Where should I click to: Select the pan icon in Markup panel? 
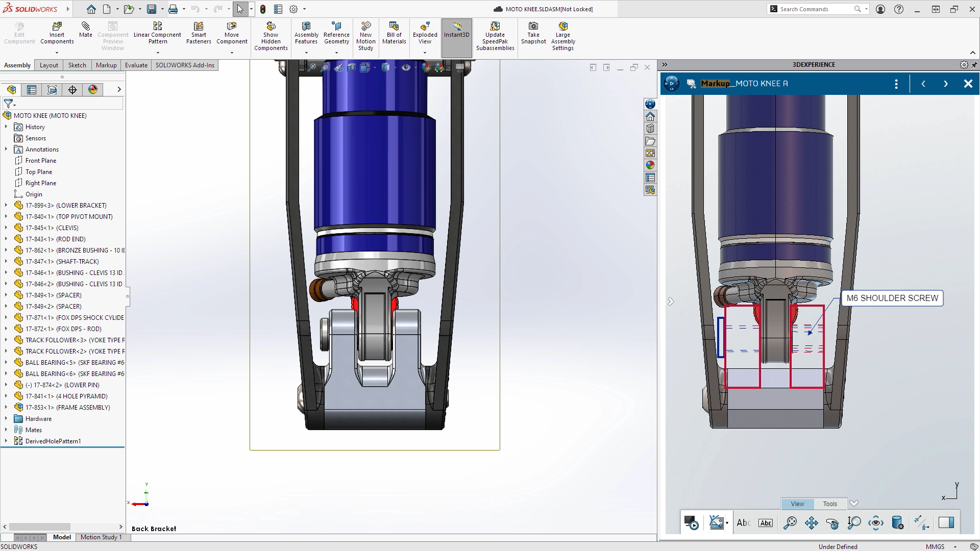pyautogui.click(x=812, y=523)
